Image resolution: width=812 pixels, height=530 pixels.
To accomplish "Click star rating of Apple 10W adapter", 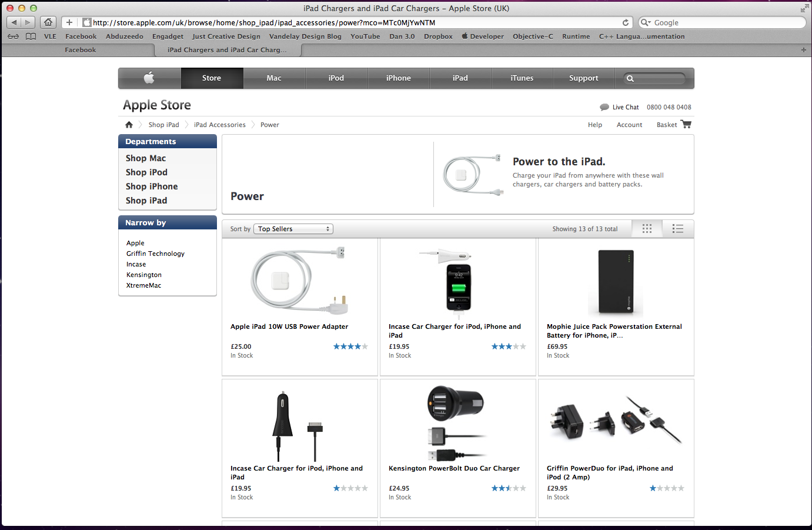I will [350, 346].
